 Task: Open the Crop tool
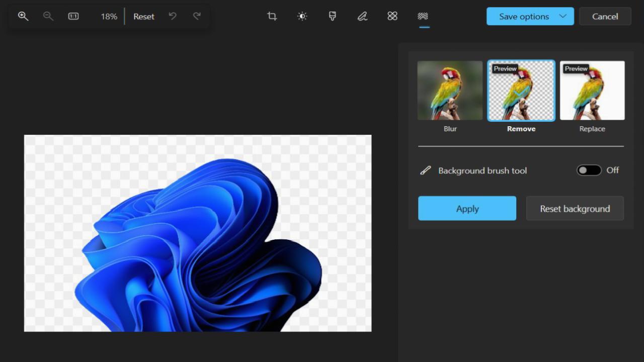click(x=272, y=16)
